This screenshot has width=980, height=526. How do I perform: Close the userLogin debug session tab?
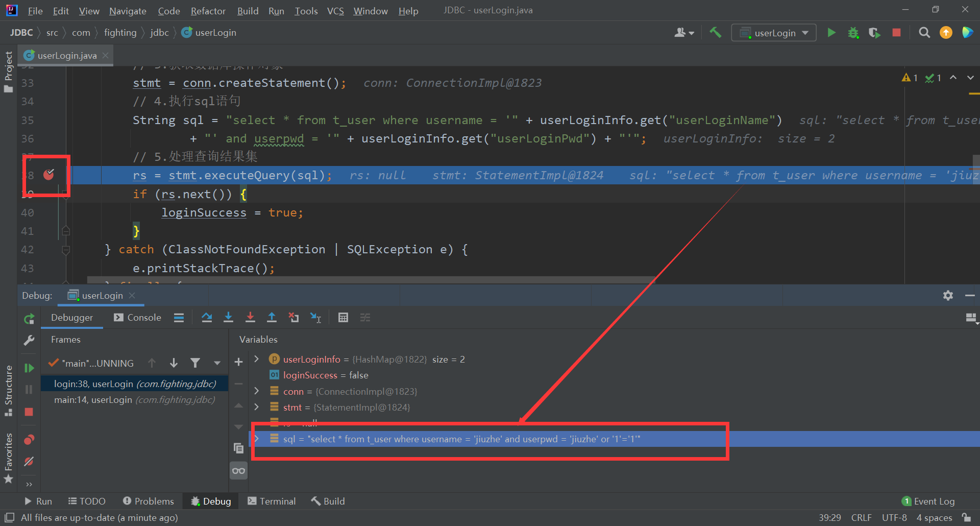tap(132, 295)
